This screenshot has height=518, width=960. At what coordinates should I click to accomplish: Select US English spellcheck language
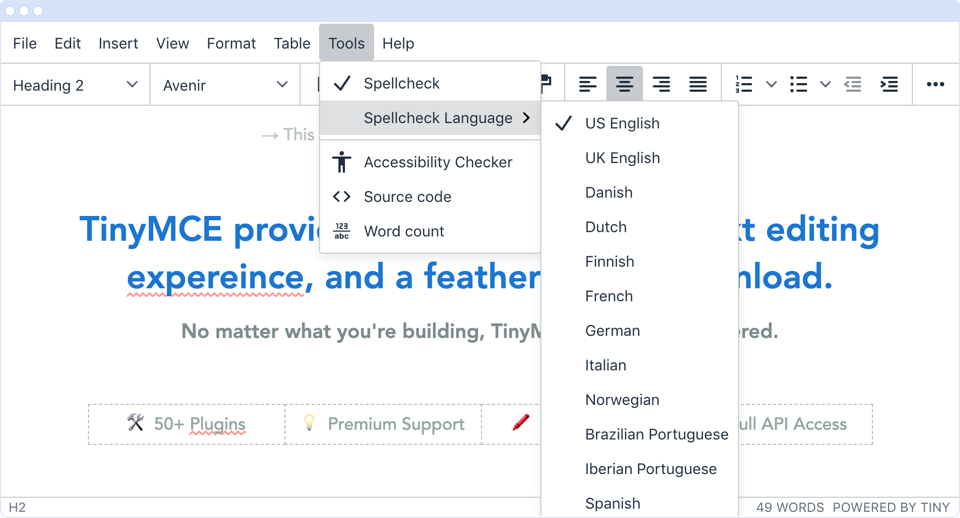(640, 124)
